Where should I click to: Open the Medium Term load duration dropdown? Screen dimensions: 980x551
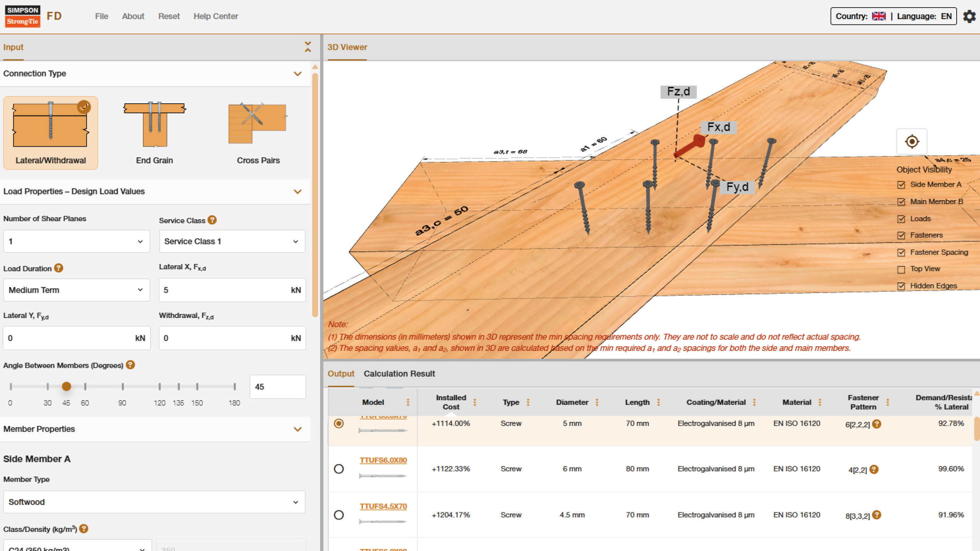76,290
